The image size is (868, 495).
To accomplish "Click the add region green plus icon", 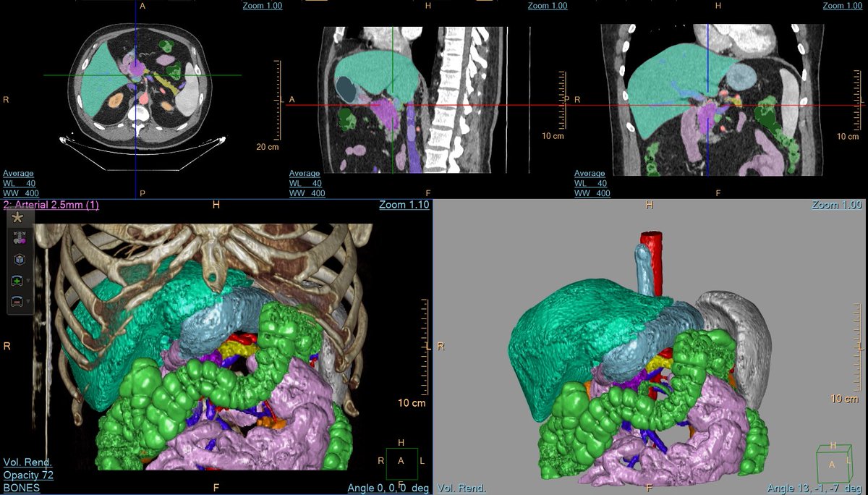I will click(x=17, y=280).
